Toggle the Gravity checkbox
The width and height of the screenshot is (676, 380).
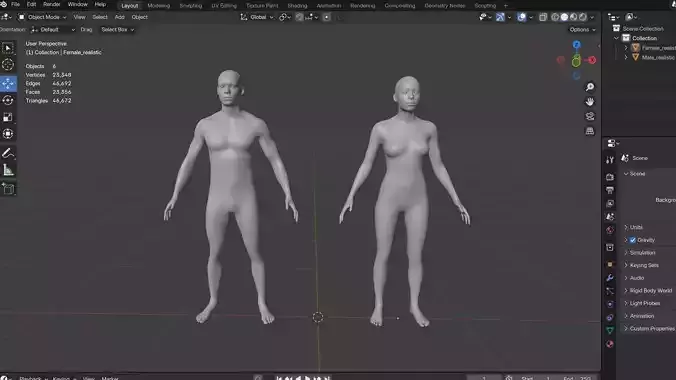click(x=633, y=240)
